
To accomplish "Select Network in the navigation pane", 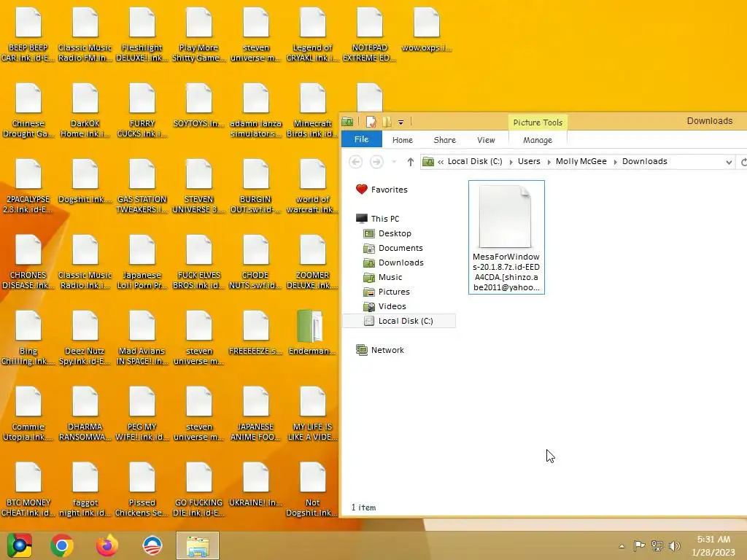I will tap(379, 350).
